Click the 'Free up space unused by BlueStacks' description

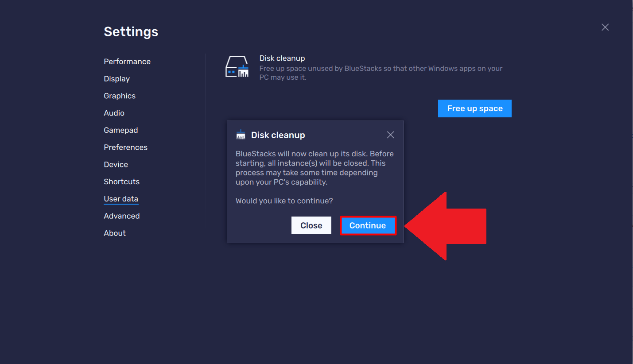pos(381,73)
